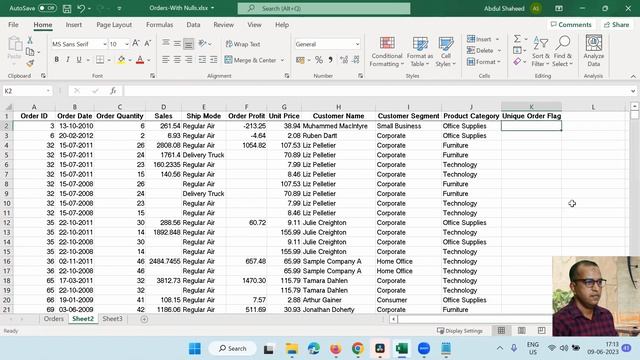This screenshot has height=360, width=640.
Task: Click the Increase Font Size icon
Action: pos(136,43)
